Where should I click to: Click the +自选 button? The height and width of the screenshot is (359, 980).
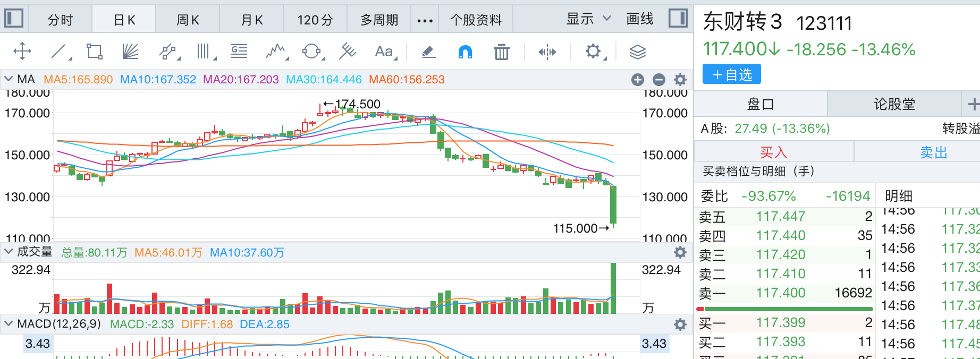[x=731, y=74]
